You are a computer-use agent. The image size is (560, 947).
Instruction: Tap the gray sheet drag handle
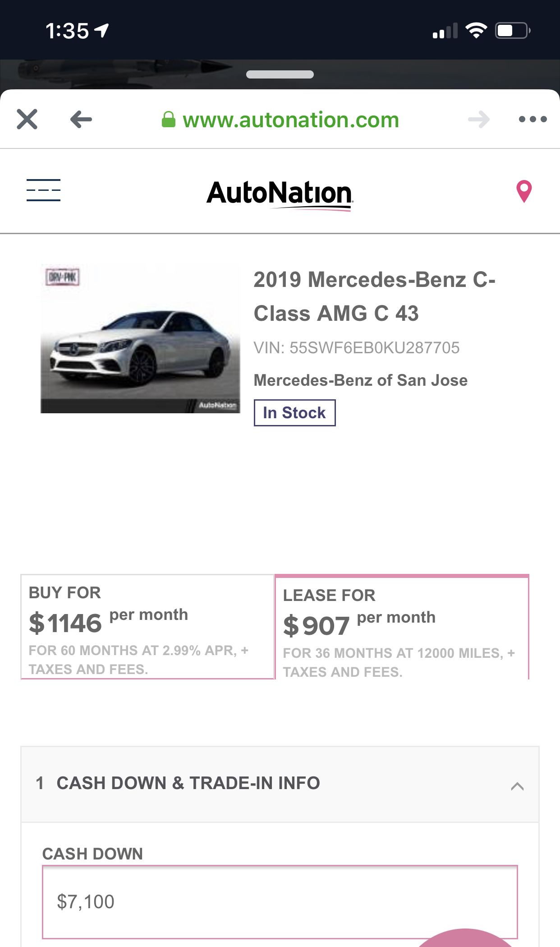tap(280, 74)
